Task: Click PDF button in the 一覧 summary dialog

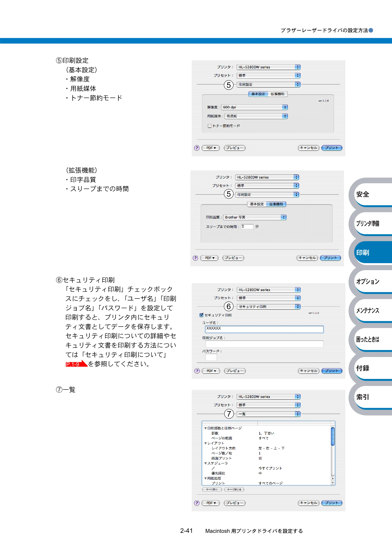Action: click(x=211, y=503)
